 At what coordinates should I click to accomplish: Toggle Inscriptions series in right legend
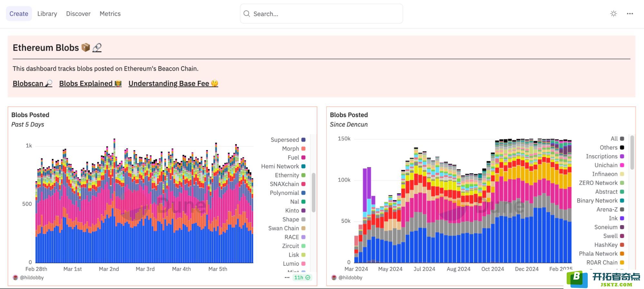(x=605, y=156)
